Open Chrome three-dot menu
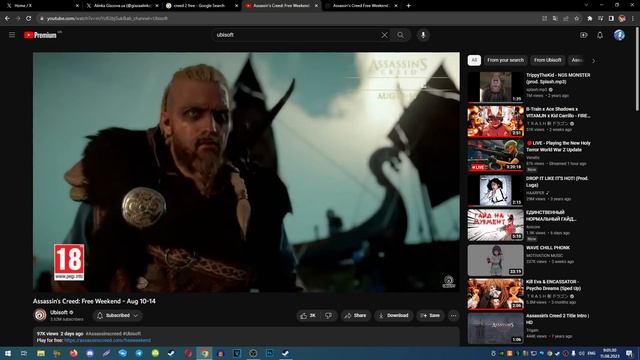 pyautogui.click(x=633, y=18)
